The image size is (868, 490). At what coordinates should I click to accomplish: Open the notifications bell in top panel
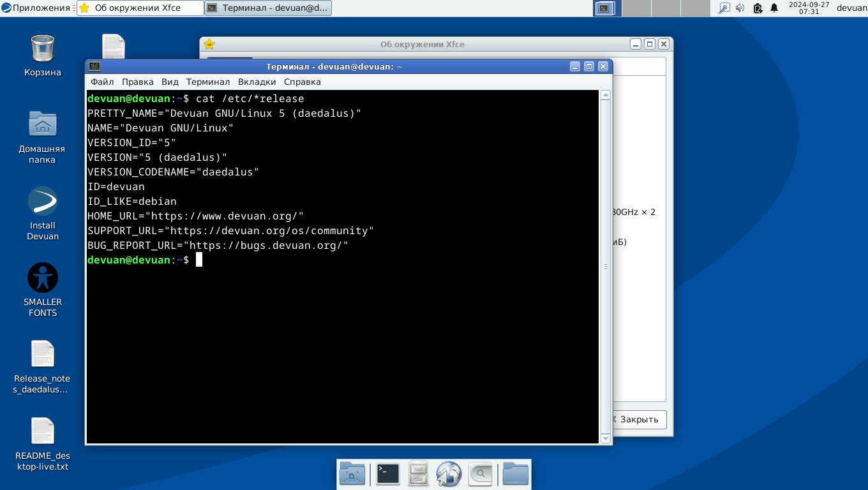774,8
